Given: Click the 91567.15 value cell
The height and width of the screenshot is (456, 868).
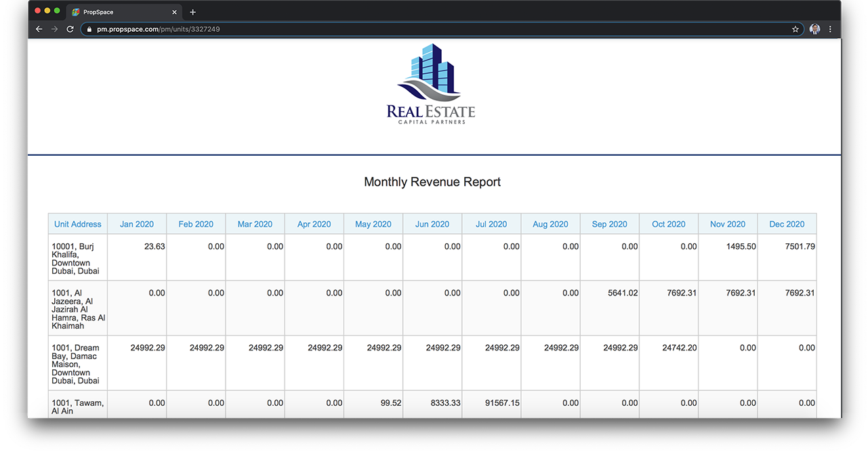Looking at the screenshot, I should tap(491, 405).
